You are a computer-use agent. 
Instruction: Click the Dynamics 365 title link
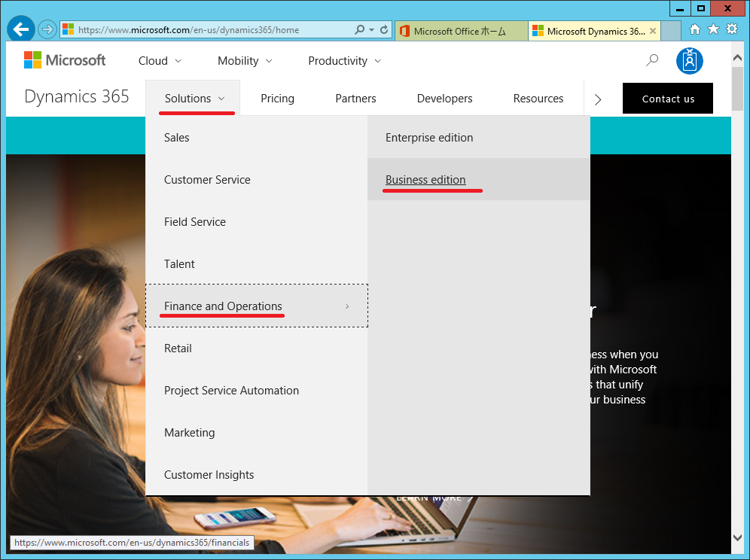pyautogui.click(x=77, y=96)
